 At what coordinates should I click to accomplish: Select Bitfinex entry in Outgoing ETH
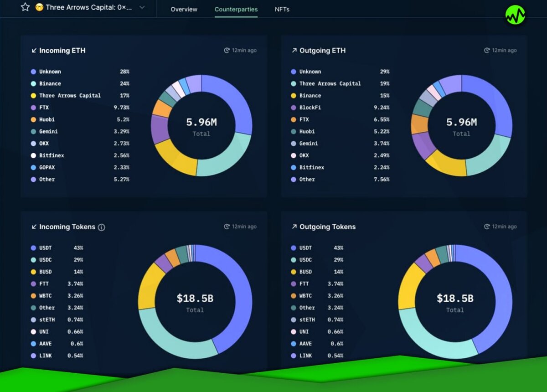point(340,167)
